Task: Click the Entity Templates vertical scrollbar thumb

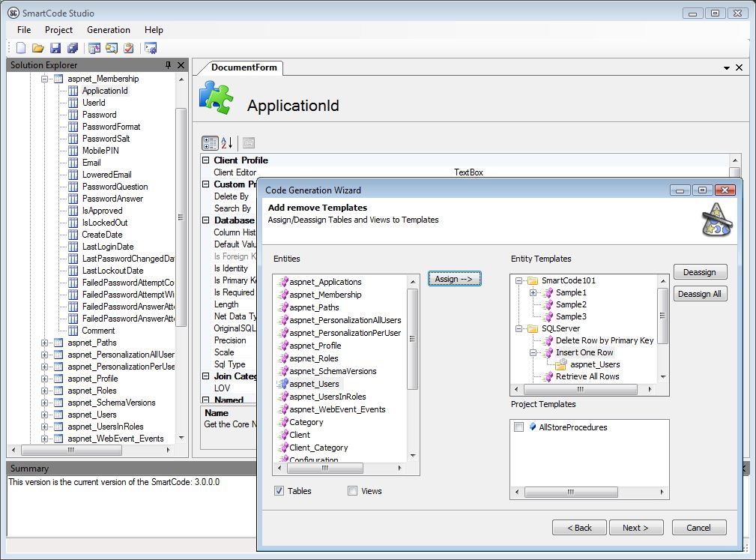Action: [x=663, y=316]
